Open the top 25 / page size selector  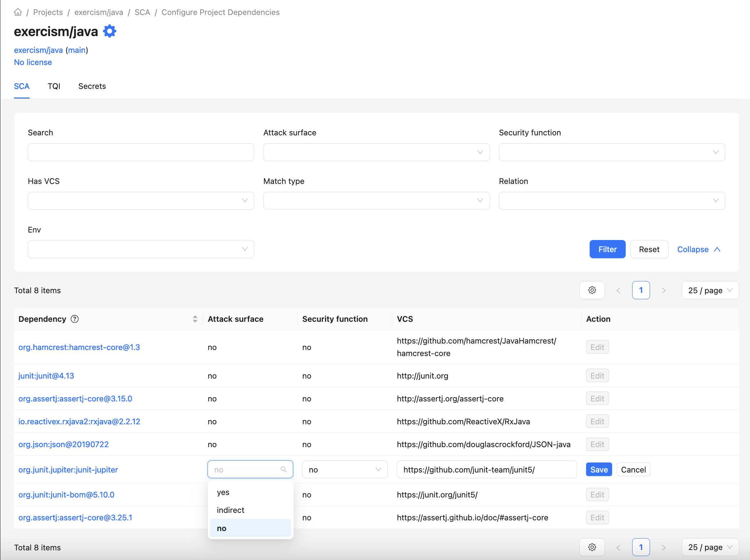pos(710,290)
